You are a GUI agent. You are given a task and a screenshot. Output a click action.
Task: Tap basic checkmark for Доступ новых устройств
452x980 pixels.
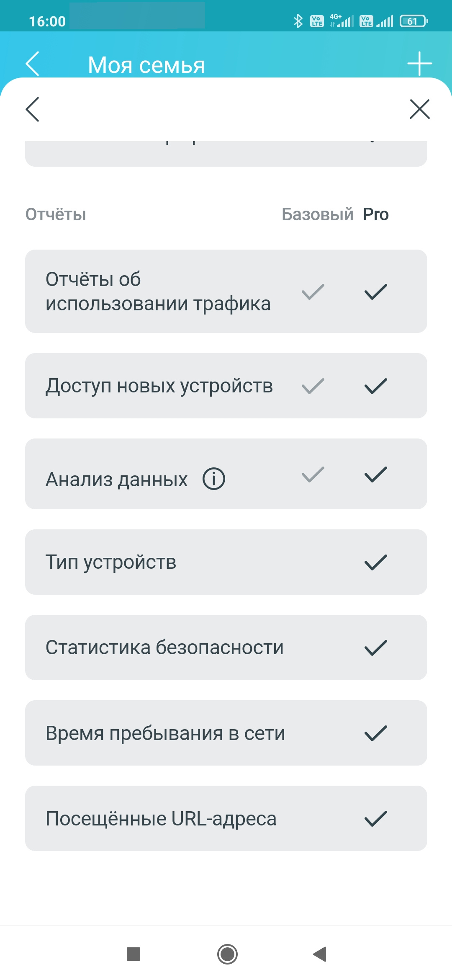313,386
